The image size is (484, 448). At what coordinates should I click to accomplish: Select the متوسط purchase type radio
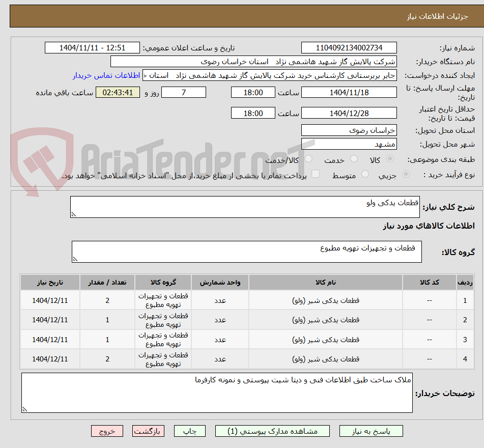coord(365,174)
